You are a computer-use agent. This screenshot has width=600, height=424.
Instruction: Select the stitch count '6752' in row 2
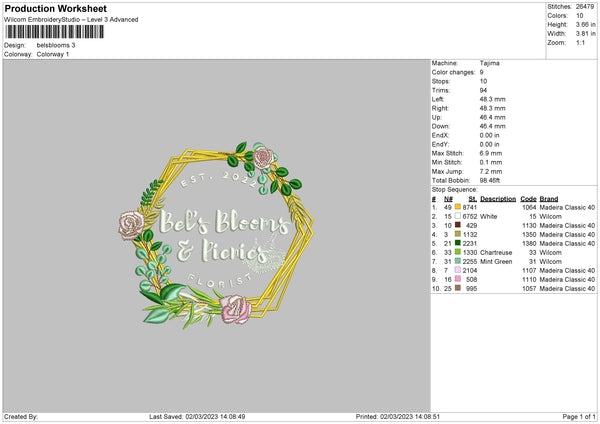[x=470, y=216]
